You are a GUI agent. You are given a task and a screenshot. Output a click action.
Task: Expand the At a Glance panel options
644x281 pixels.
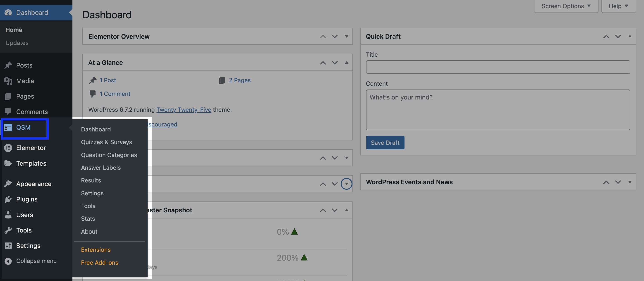point(346,63)
